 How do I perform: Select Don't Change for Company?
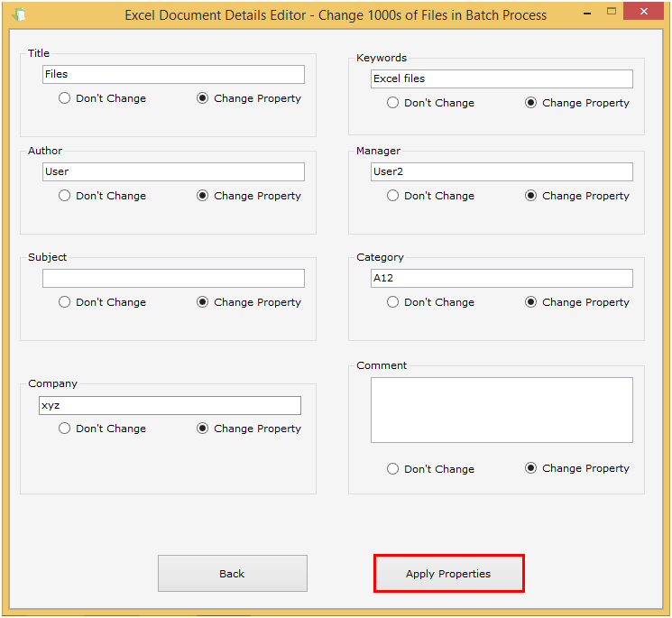[103, 429]
